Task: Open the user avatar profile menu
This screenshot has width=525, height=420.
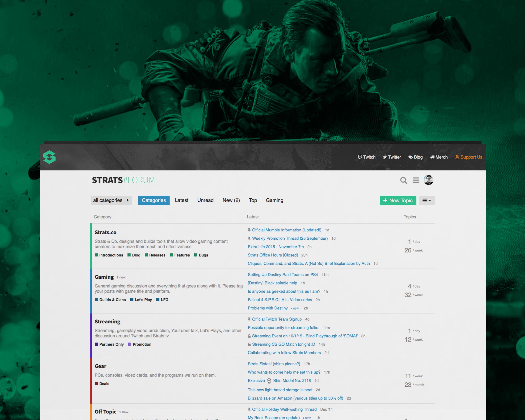Action: tap(428, 180)
